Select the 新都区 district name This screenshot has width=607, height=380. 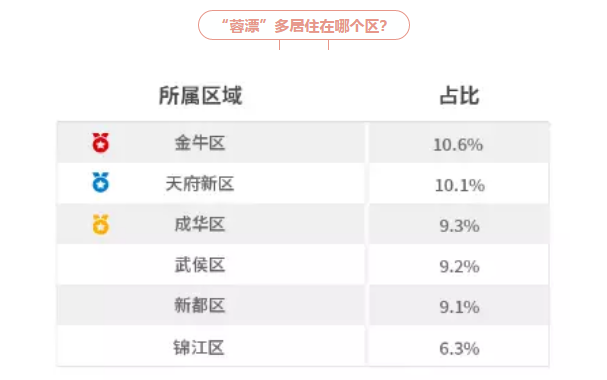[200, 305]
